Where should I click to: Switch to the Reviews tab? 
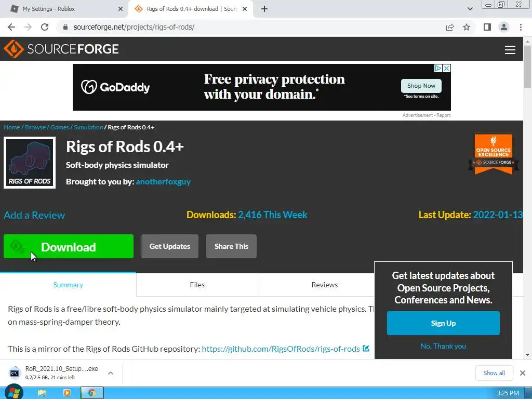(324, 285)
